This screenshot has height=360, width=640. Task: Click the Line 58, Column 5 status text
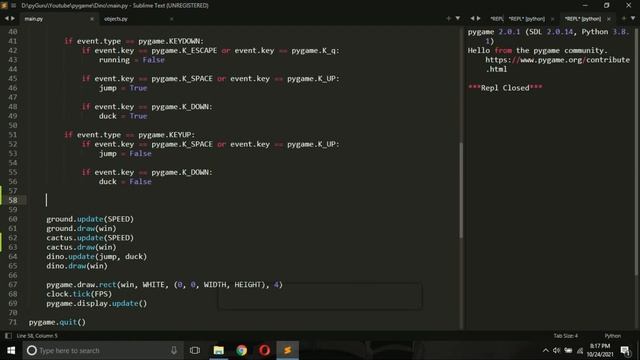click(x=37, y=336)
